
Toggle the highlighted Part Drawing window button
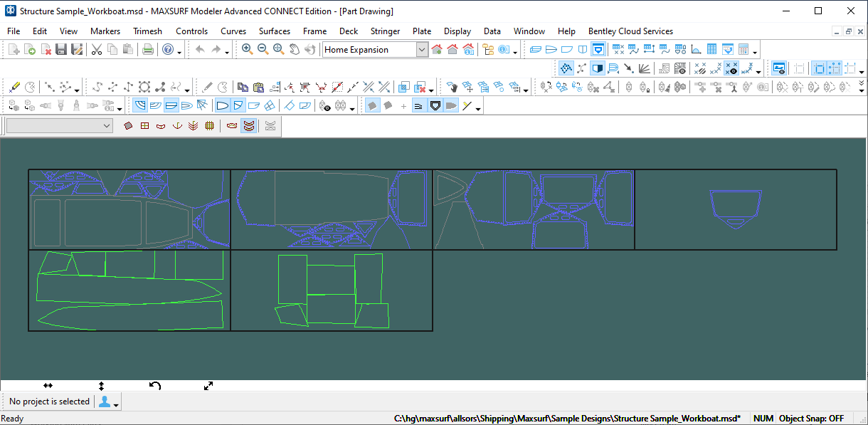click(x=598, y=50)
